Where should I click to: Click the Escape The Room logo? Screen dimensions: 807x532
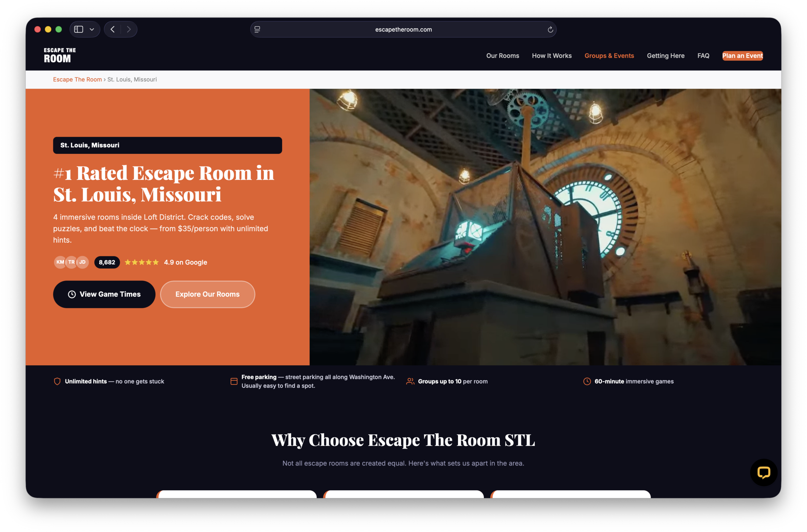click(x=60, y=55)
